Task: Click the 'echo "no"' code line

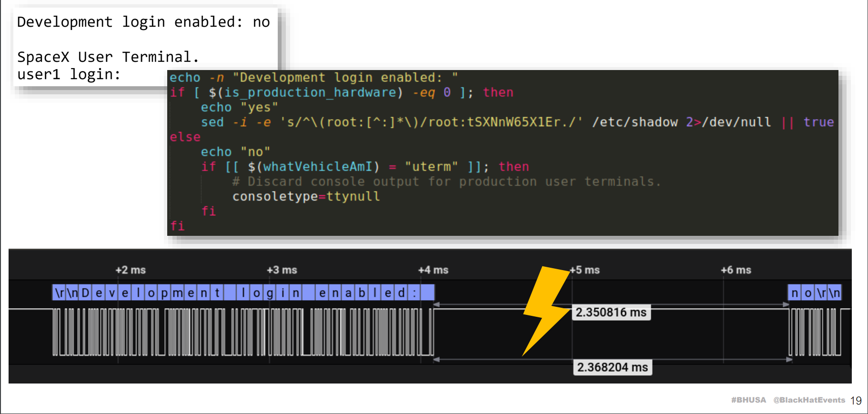Action: [235, 152]
